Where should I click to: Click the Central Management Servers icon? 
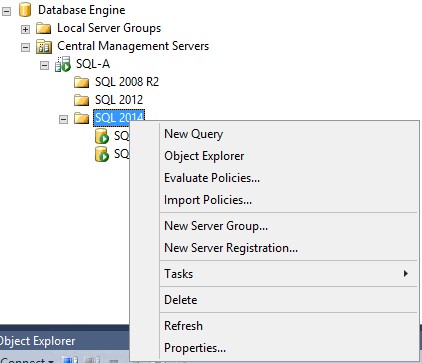pyautogui.click(x=44, y=46)
